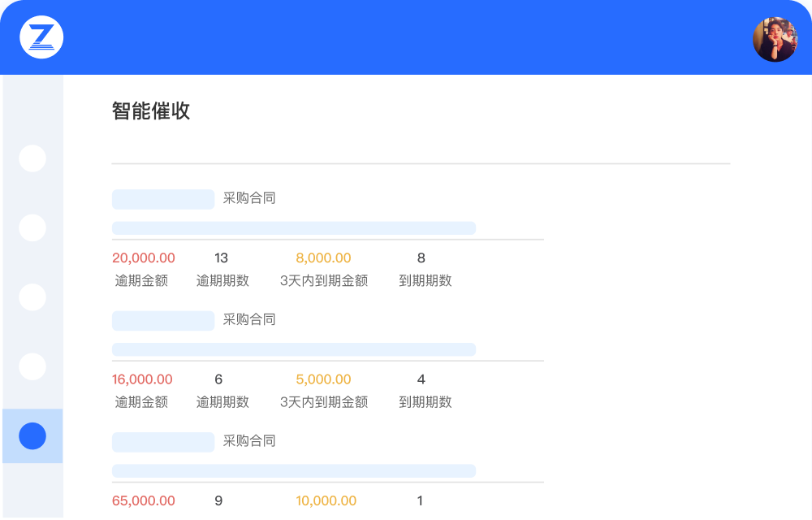Click the 65,000.00 overdue amount

tap(144, 500)
